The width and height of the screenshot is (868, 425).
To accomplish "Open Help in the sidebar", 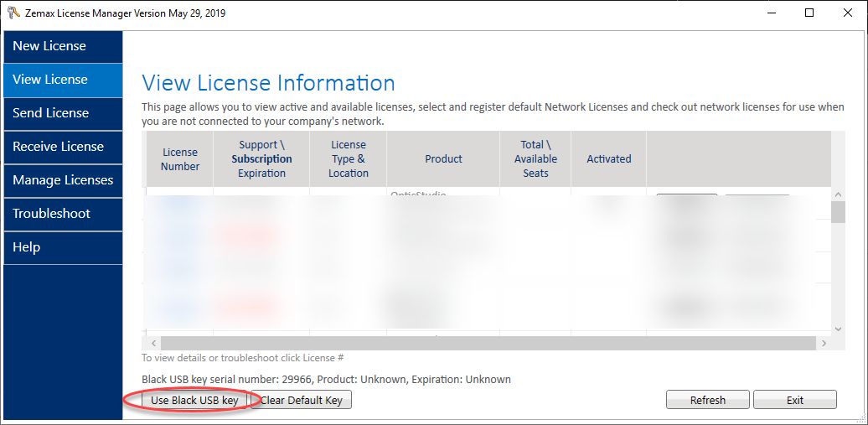I will pyautogui.click(x=63, y=247).
